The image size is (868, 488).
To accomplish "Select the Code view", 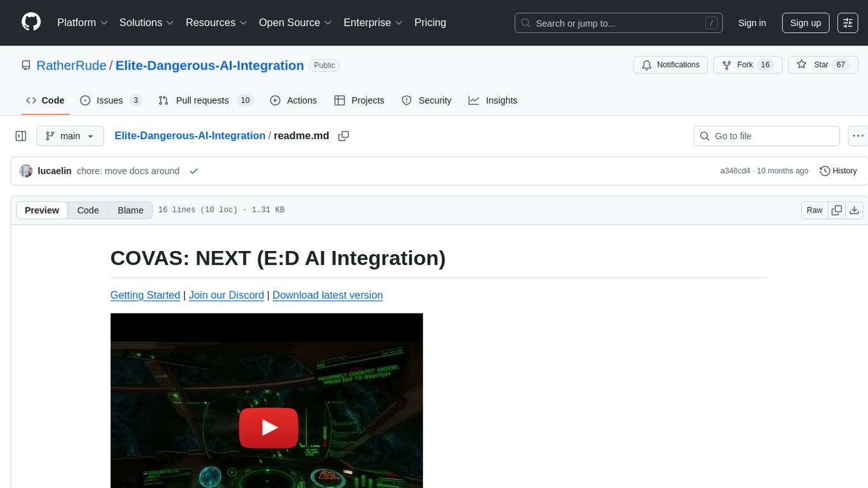I will (x=88, y=210).
